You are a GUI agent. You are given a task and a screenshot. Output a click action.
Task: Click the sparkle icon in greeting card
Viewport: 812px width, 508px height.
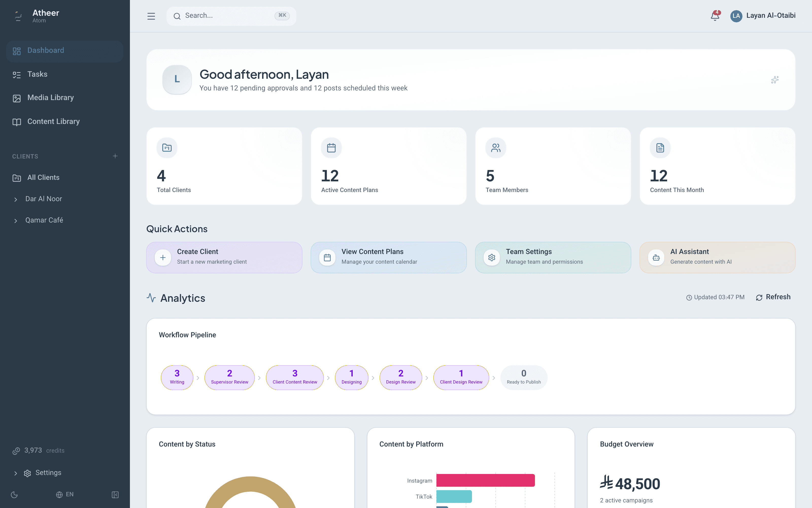pos(775,80)
